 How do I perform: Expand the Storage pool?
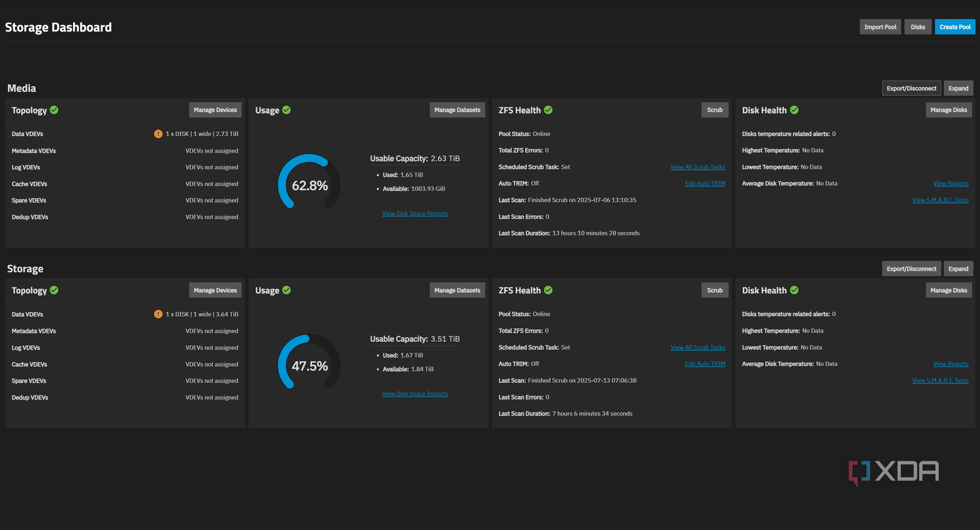coord(958,269)
